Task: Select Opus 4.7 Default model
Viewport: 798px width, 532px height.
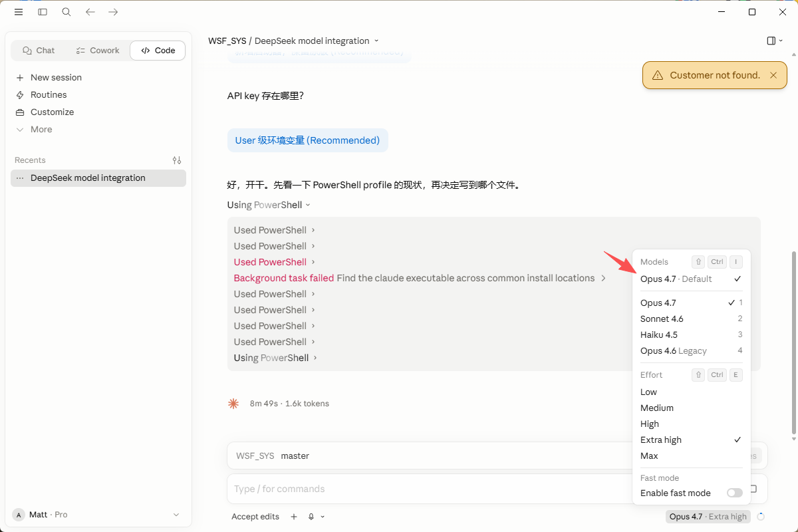Action: [691, 279]
